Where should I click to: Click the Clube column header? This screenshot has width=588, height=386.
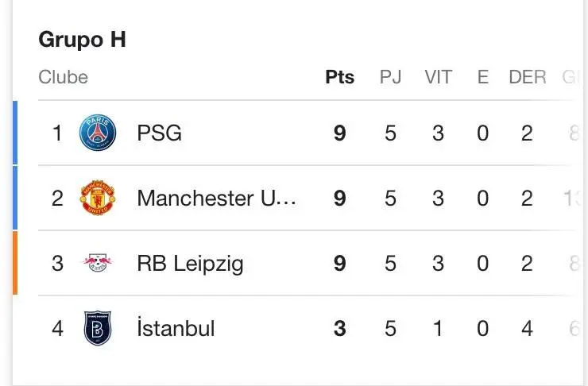[x=63, y=77]
